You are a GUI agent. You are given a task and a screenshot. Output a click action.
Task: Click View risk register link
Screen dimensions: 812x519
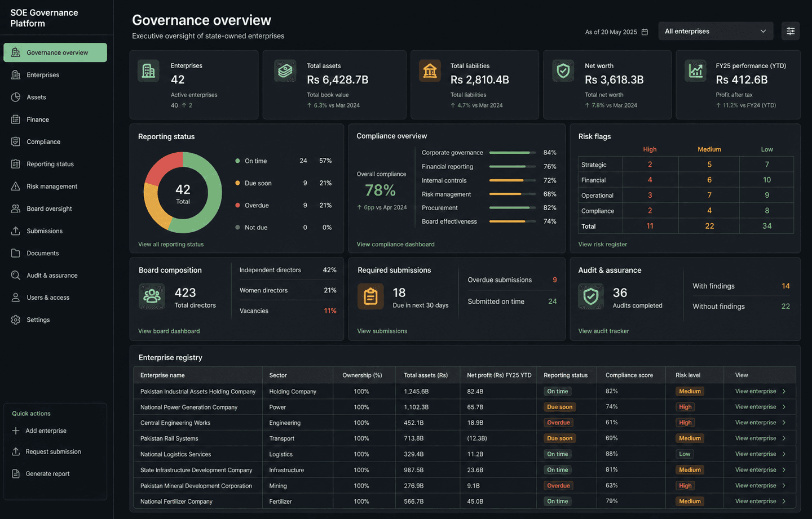(602, 245)
